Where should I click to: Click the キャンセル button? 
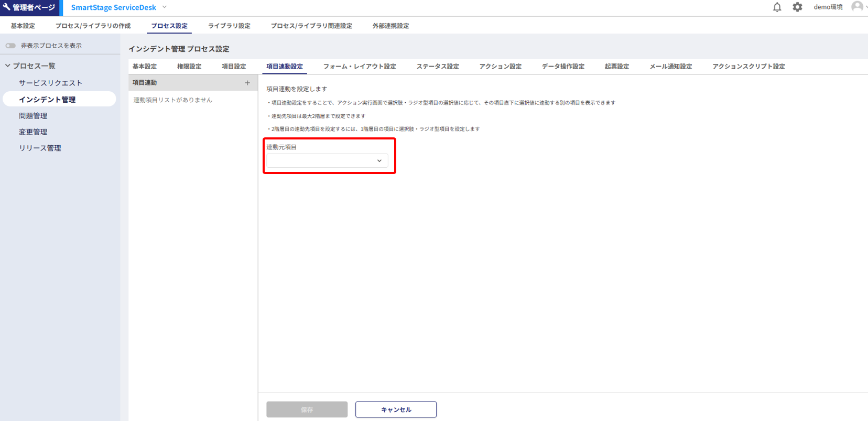click(x=396, y=409)
